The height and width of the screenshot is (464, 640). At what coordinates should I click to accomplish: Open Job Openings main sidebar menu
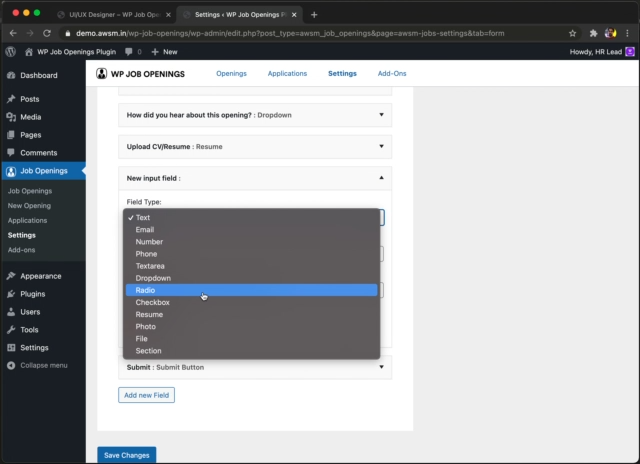[x=43, y=171]
